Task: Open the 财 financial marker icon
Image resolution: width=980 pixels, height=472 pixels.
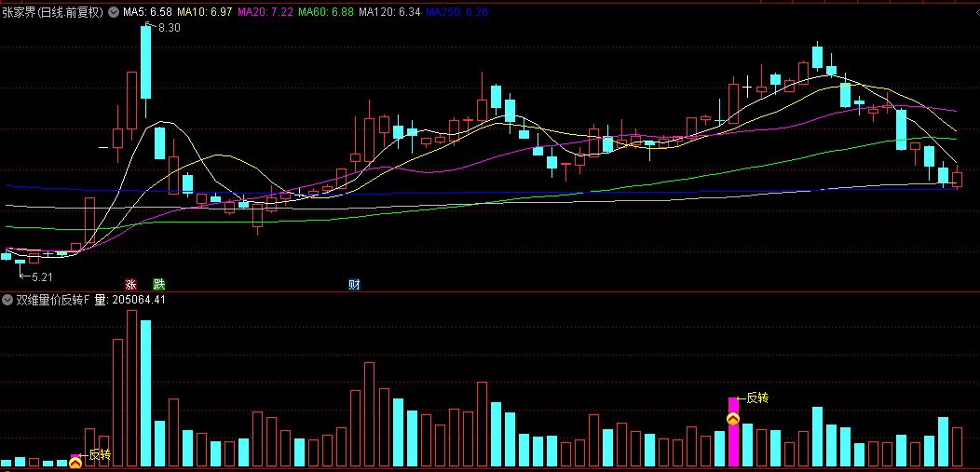Action: point(354,285)
